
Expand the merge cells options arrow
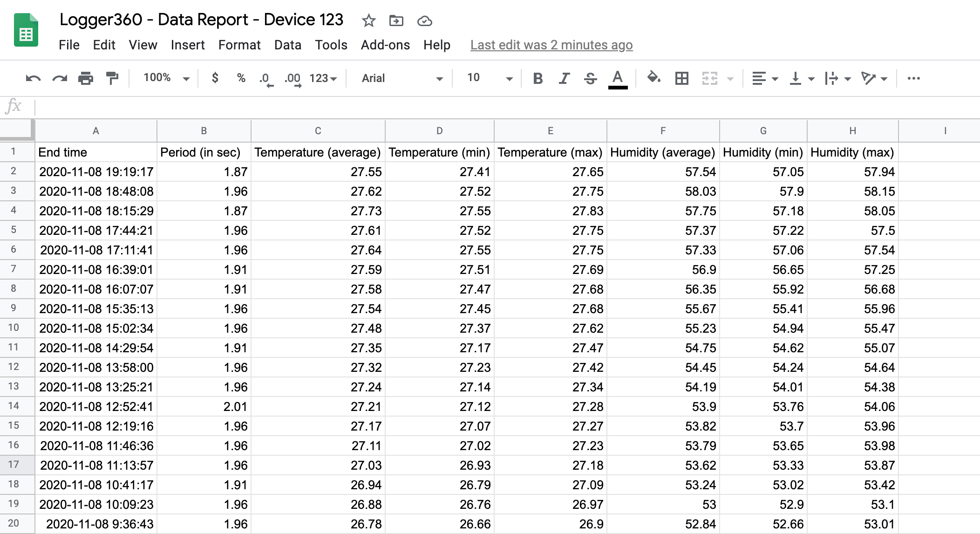[x=730, y=79]
